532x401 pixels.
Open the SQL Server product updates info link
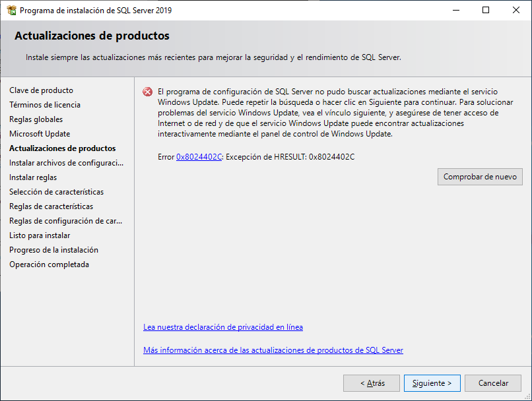(273, 350)
